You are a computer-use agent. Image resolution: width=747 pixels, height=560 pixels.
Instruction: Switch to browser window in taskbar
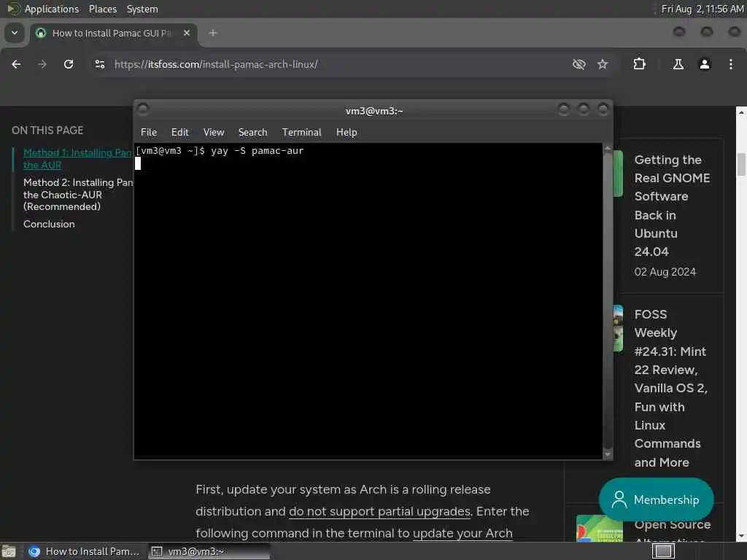point(85,551)
